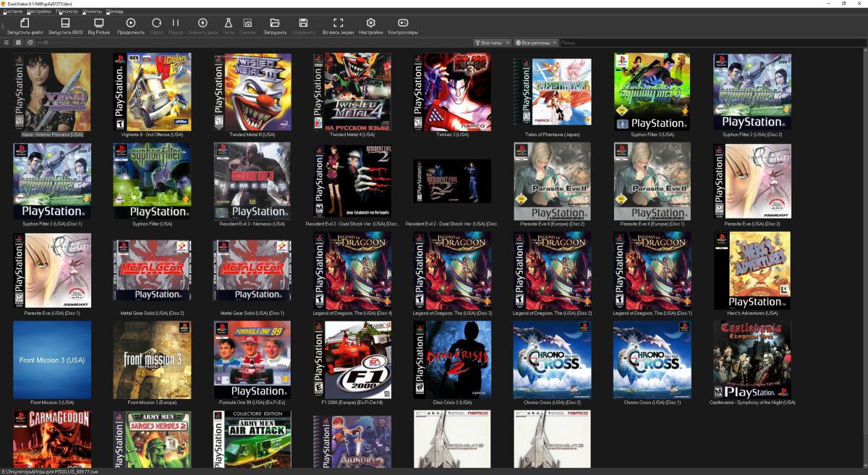Select Syphon Filter 3 (USA) cover

click(652, 92)
